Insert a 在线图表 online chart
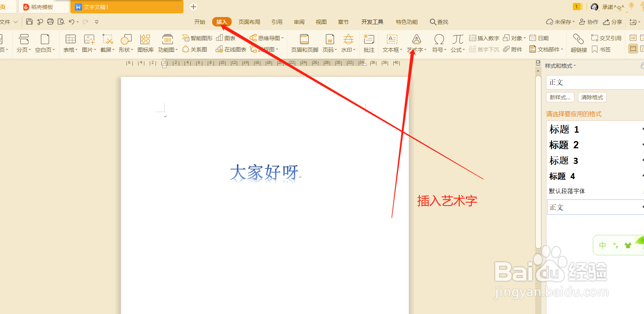This screenshot has height=314, width=644. click(231, 49)
